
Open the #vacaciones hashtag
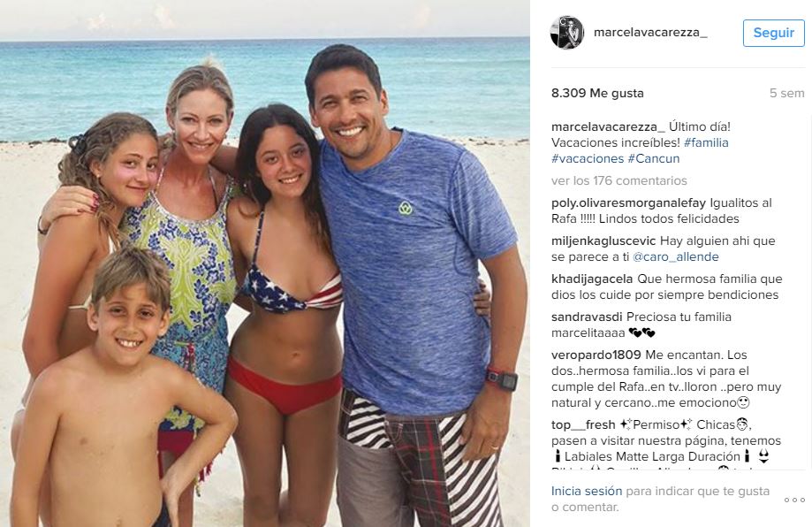(588, 158)
